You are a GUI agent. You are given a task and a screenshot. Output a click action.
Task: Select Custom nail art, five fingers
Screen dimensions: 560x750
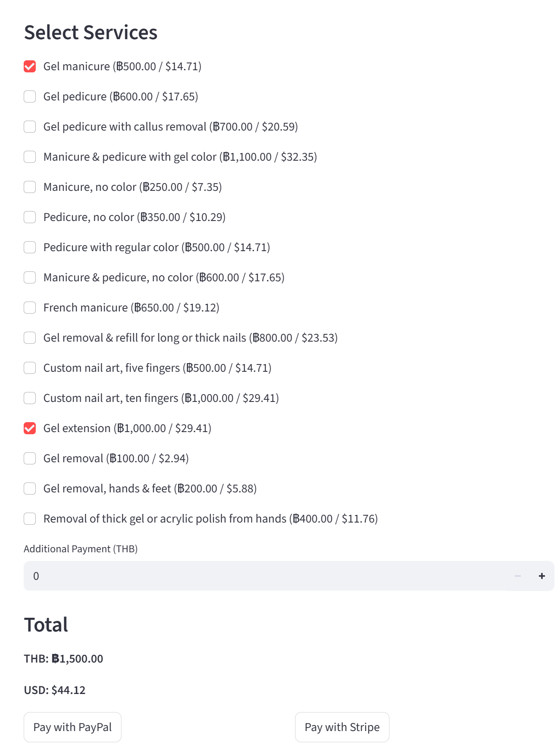point(30,368)
